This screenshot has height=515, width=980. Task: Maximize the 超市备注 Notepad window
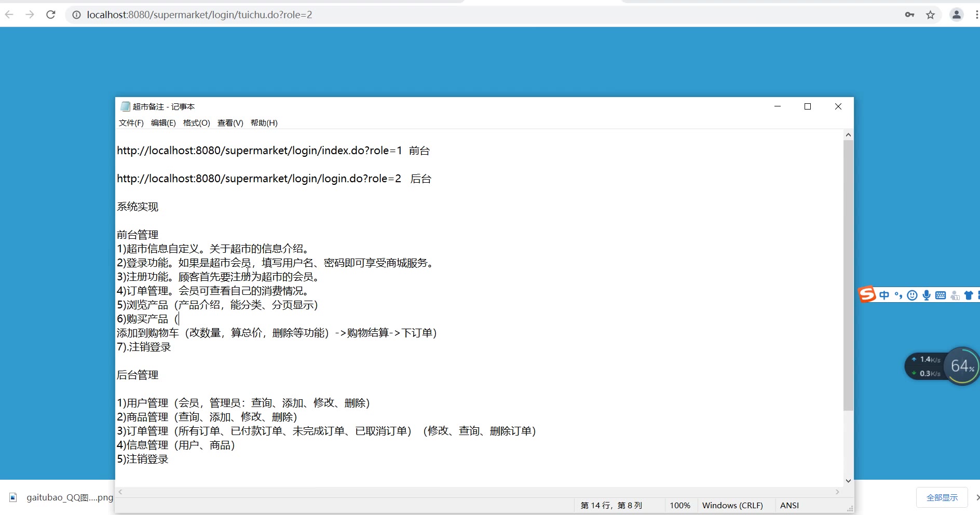808,106
